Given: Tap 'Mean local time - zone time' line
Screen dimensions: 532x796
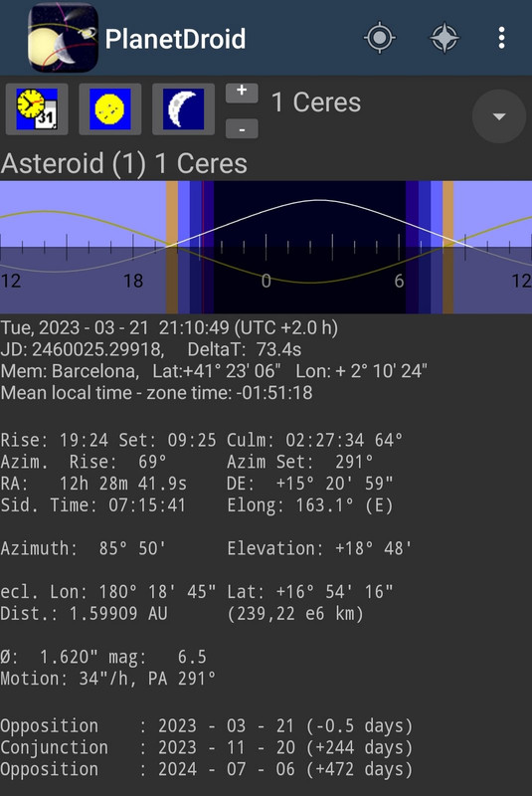Looking at the screenshot, I should pyautogui.click(x=156, y=393).
